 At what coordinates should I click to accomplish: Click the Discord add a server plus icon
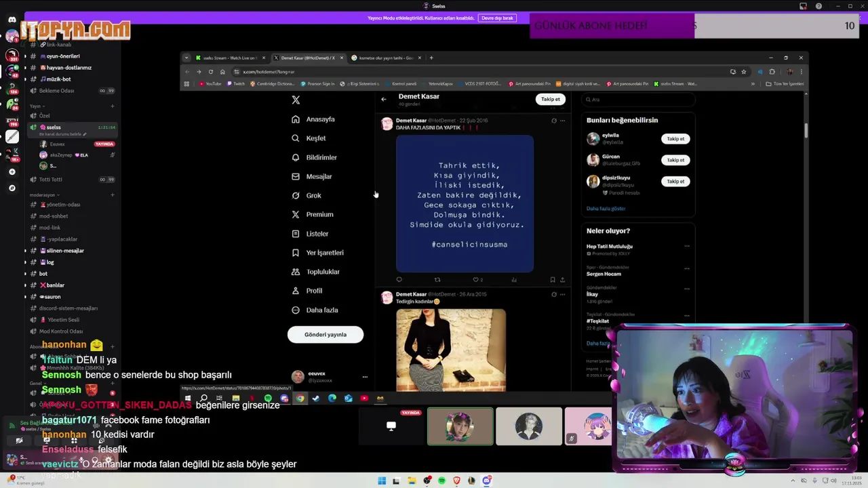pyautogui.click(x=12, y=171)
